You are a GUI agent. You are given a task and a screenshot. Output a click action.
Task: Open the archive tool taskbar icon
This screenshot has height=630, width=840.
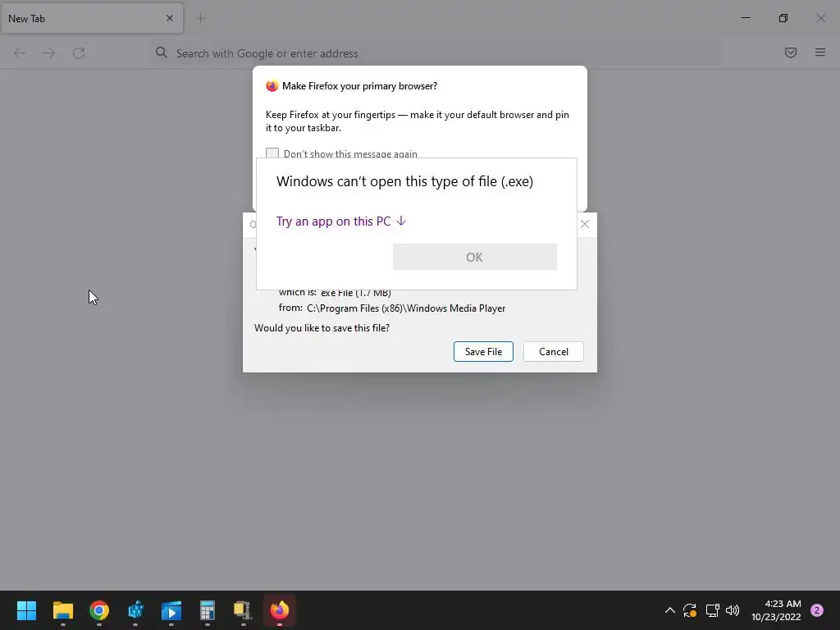(243, 610)
